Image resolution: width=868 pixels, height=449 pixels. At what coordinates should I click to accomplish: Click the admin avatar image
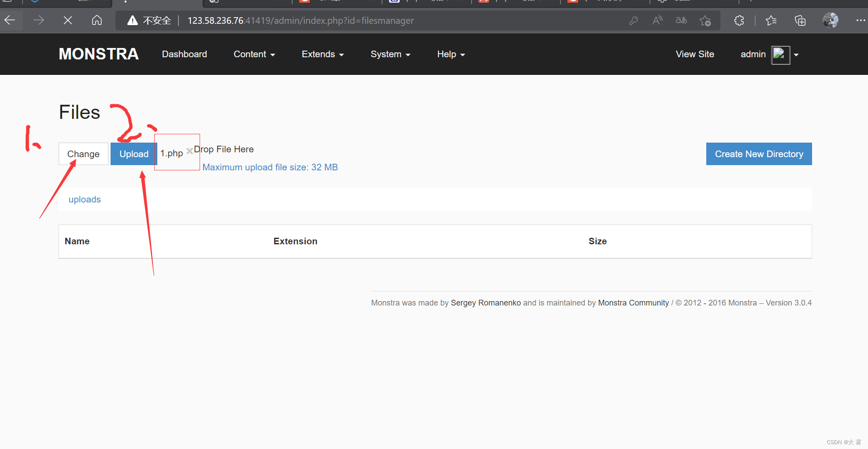[x=780, y=55]
